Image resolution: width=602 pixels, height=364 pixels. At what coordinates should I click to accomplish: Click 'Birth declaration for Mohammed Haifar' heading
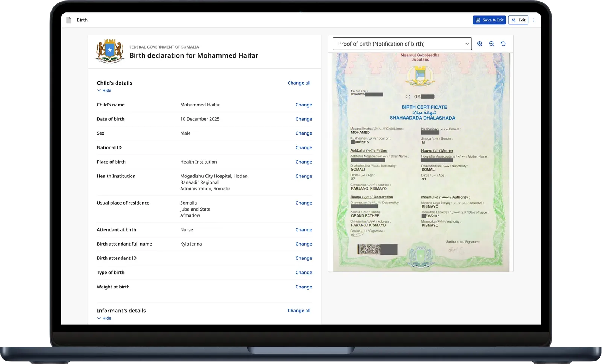(x=194, y=55)
